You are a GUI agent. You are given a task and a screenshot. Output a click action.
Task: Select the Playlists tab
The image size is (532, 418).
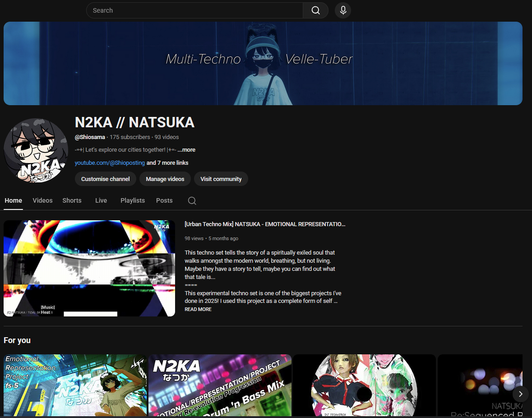click(x=133, y=200)
